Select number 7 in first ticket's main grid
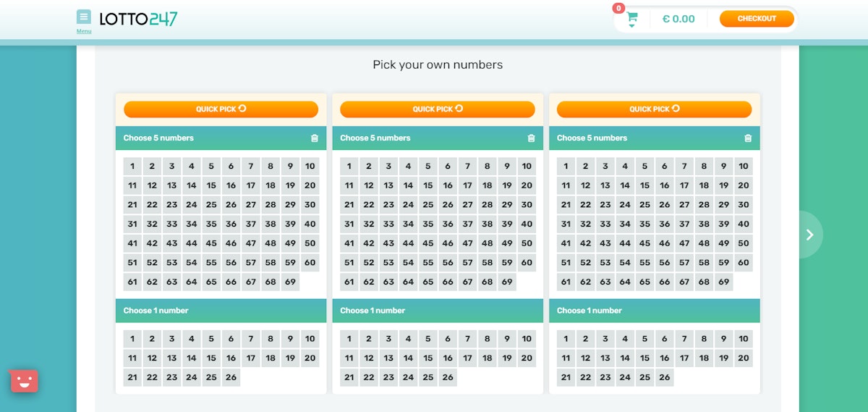Screen dimensions: 868x412 tap(250, 167)
